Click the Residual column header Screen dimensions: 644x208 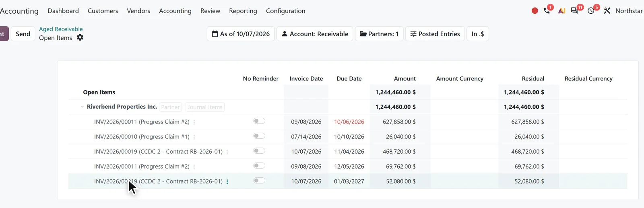pos(533,78)
